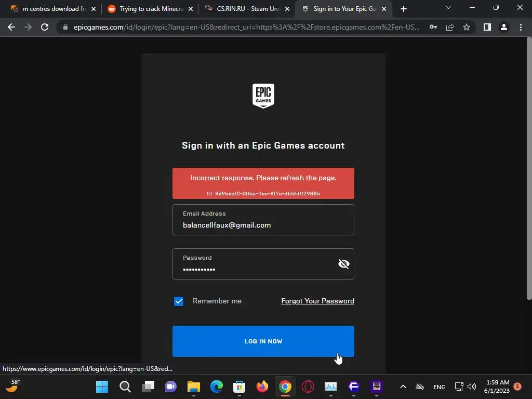Viewport: 532px width, 399px height.
Task: Focus the Password input field
Action: [x=263, y=264]
